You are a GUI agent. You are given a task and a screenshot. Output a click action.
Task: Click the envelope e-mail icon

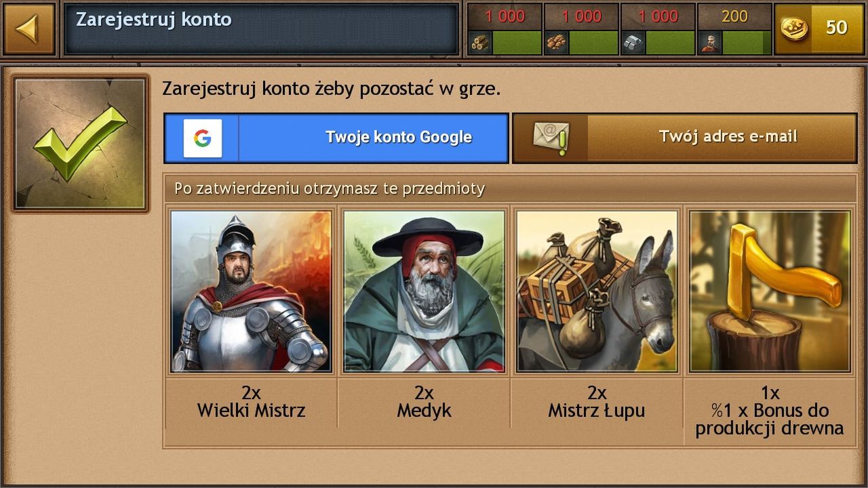[551, 138]
